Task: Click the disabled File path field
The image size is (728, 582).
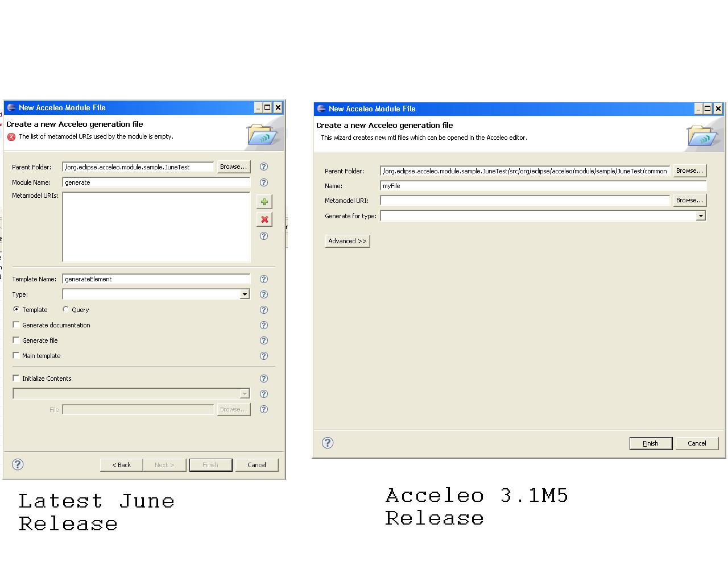Action: pos(138,409)
